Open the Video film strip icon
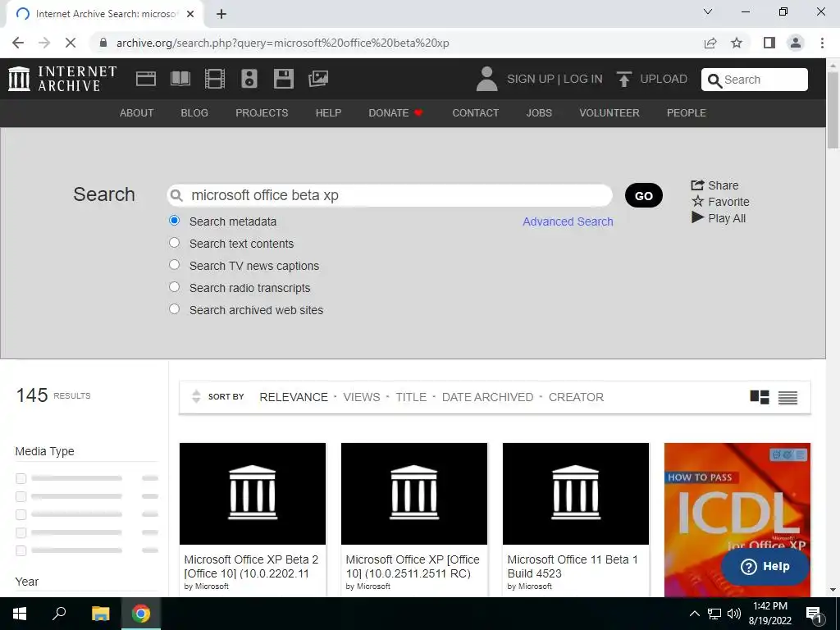The width and height of the screenshot is (840, 630). pyautogui.click(x=215, y=79)
